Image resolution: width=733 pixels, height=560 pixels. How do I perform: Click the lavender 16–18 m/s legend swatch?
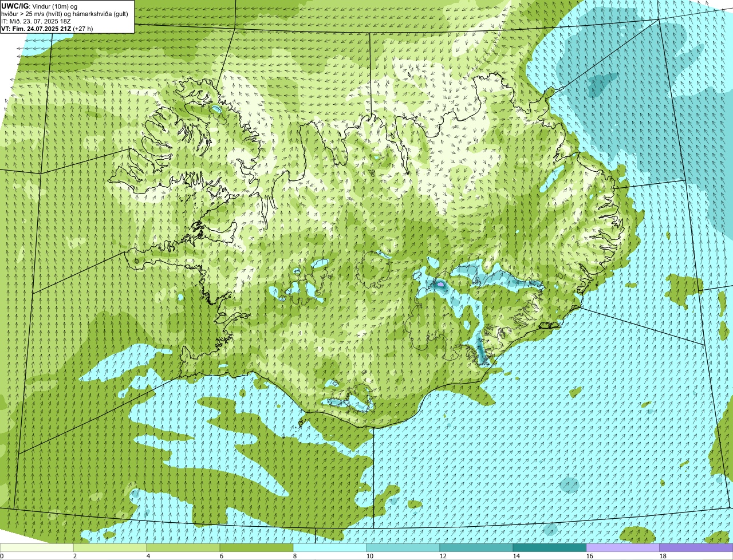(623, 547)
